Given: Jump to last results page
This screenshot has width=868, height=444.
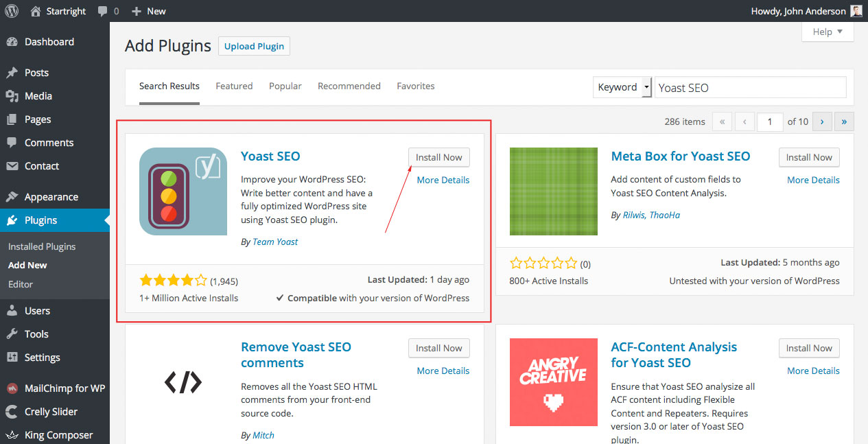Looking at the screenshot, I should tap(844, 121).
